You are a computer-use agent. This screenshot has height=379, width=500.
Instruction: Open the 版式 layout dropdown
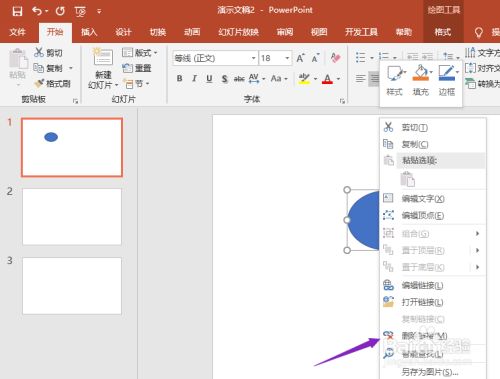140,52
